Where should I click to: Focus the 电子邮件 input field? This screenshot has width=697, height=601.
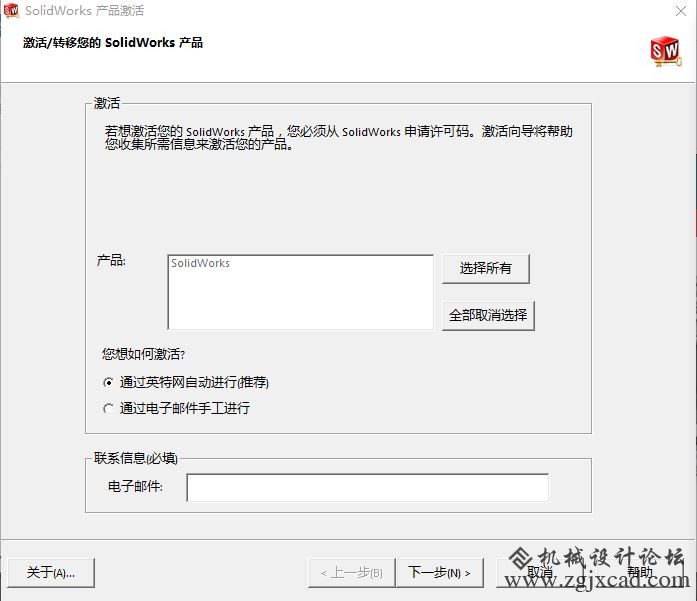coord(368,488)
